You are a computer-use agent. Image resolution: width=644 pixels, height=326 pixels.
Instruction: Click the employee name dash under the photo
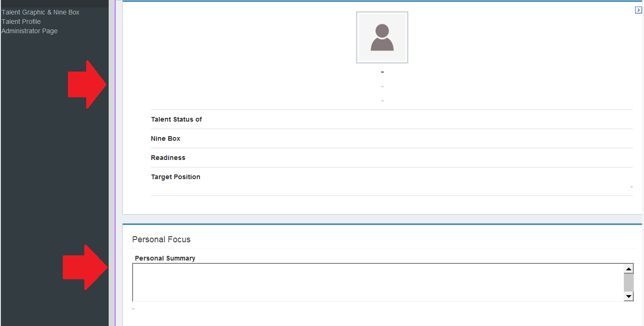(x=382, y=72)
